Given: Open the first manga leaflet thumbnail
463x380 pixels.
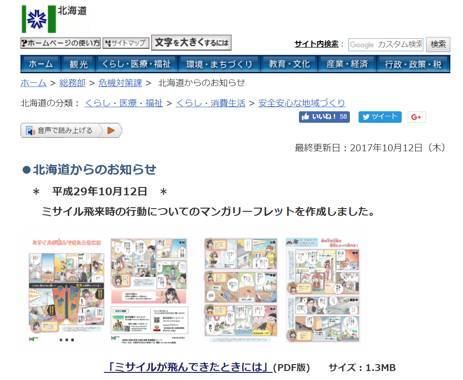Looking at the screenshot, I should click(67, 291).
